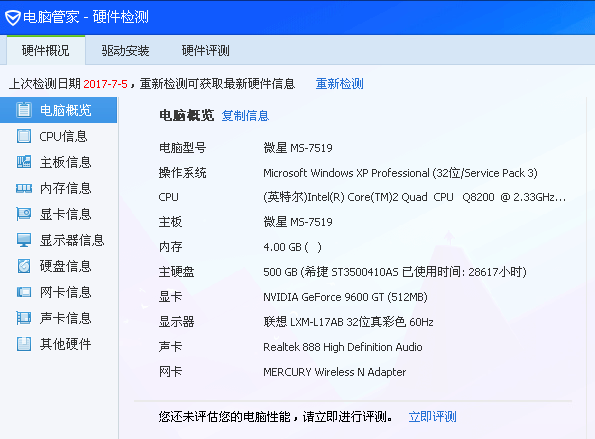This screenshot has height=439, width=595.
Task: Click the memory value 4.00 GB
Action: (x=292, y=247)
